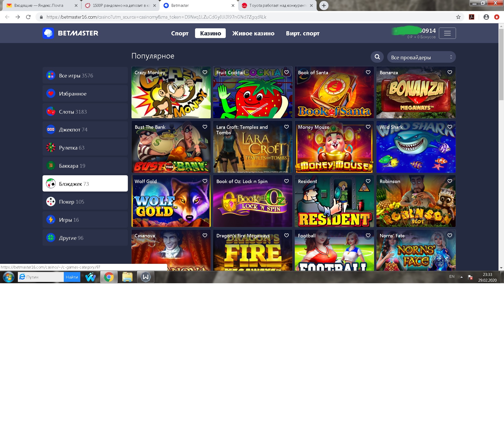504x428 pixels.
Task: Show hidden system tray icons arrow
Action: 461,277
